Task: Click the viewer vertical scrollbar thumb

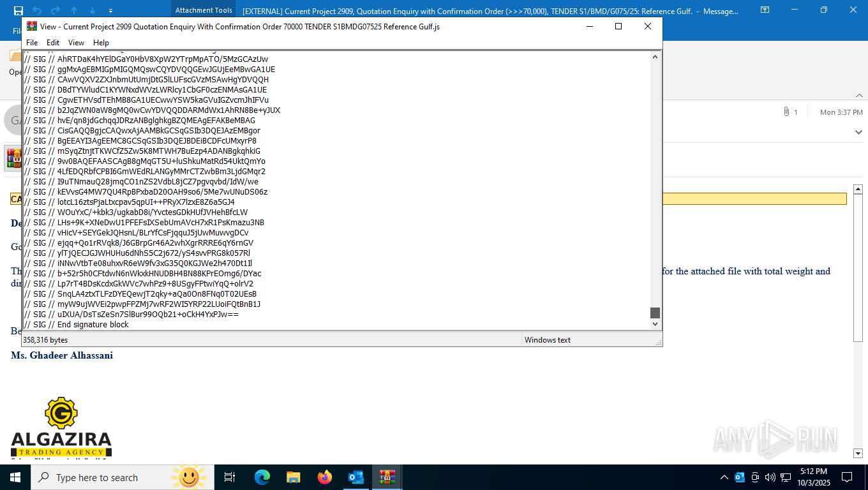Action: [x=655, y=313]
